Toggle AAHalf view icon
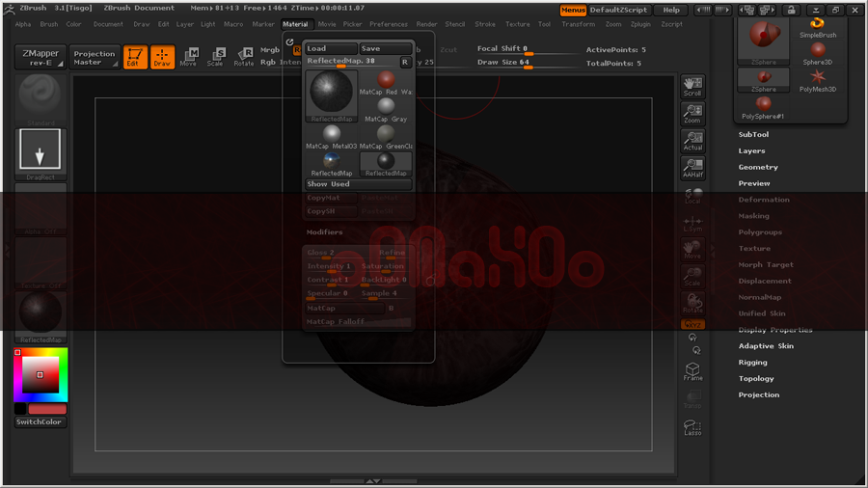Screen dimensions: 868x488 coord(692,168)
